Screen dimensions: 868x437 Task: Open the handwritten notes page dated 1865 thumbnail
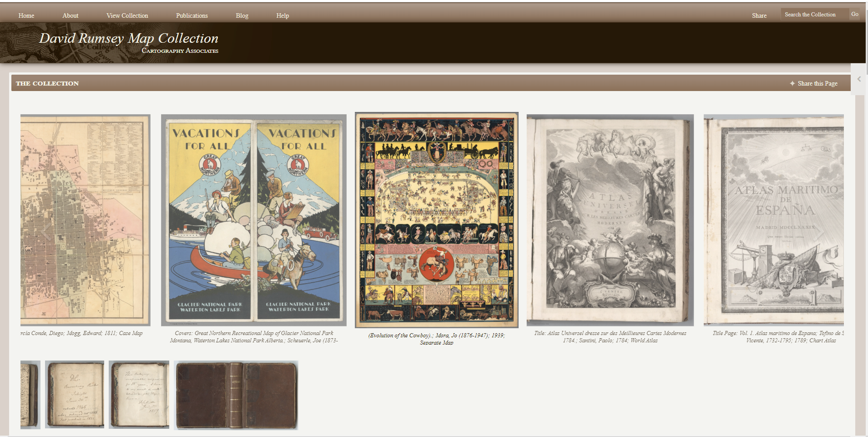75,395
